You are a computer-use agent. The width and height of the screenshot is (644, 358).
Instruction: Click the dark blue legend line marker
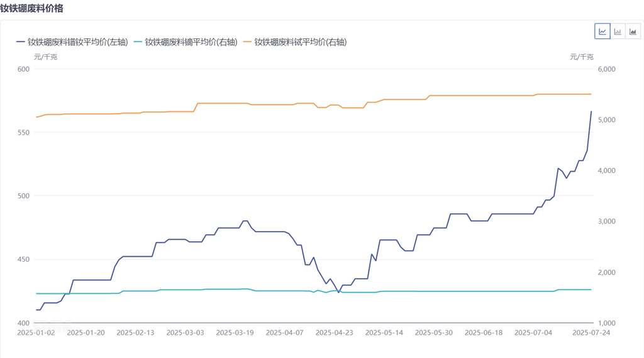[x=21, y=42]
